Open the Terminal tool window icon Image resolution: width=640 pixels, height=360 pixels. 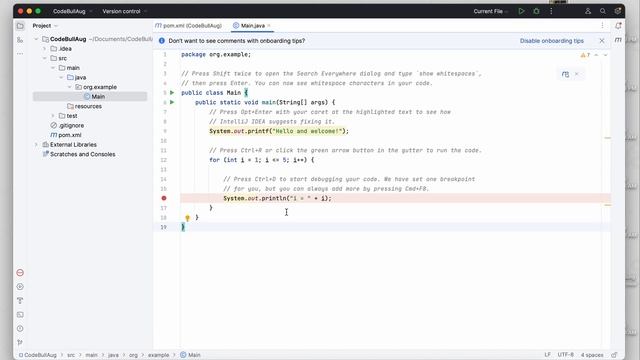click(x=20, y=315)
